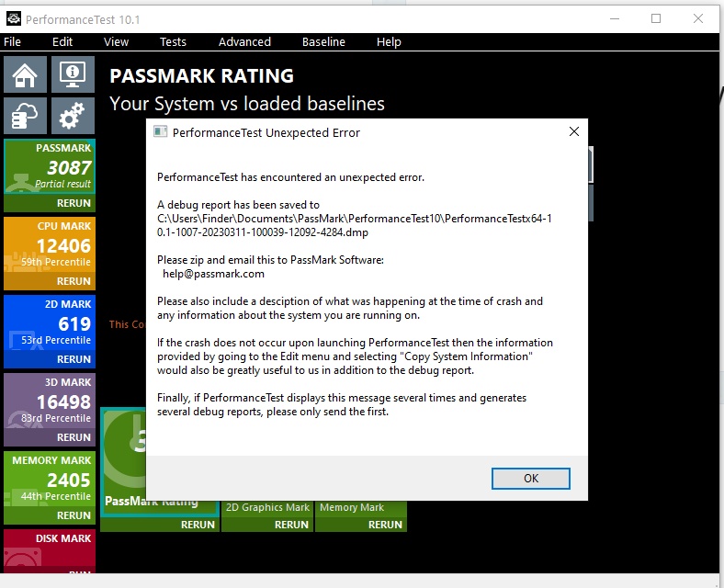The image size is (724, 588).
Task: Rerun the CPU Mark test
Action: point(74,281)
